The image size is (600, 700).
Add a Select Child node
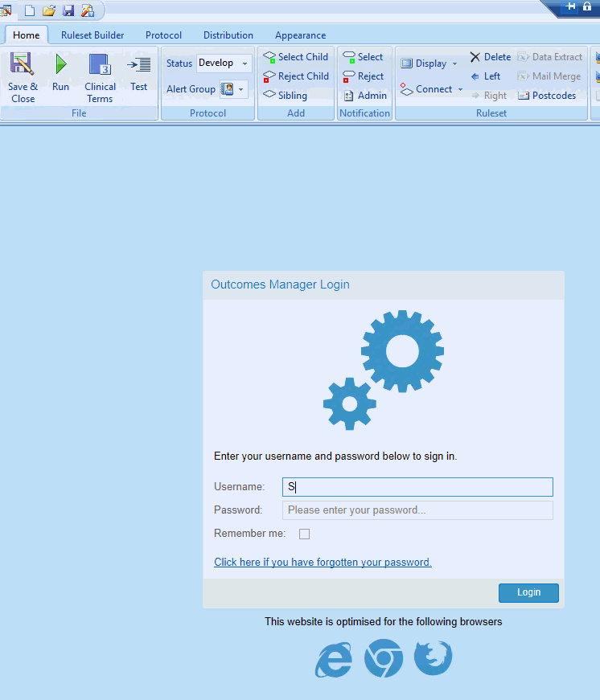(x=295, y=57)
